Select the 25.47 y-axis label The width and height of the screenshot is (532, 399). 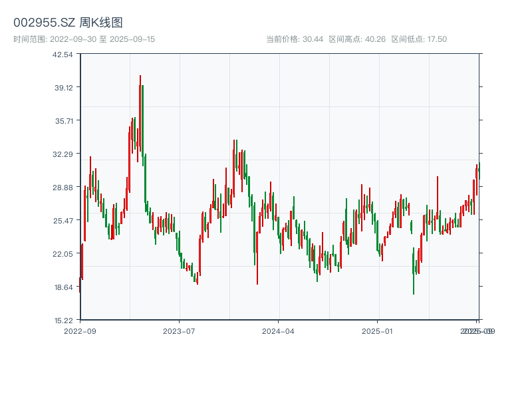click(63, 221)
